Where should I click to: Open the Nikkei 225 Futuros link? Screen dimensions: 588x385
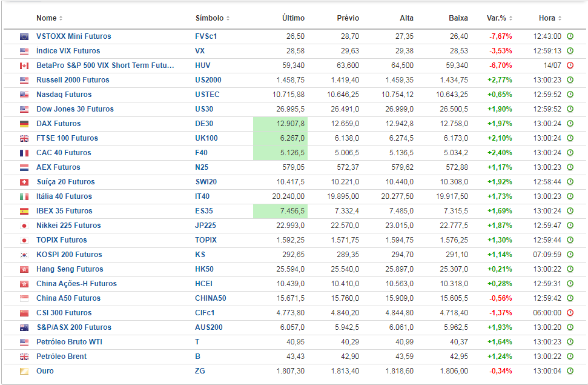pyautogui.click(x=68, y=226)
